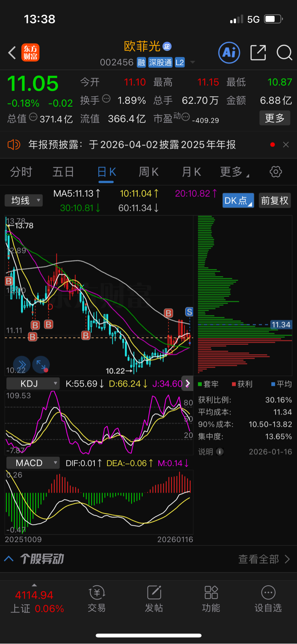
Task: Select the 周K tab
Action: click(148, 172)
